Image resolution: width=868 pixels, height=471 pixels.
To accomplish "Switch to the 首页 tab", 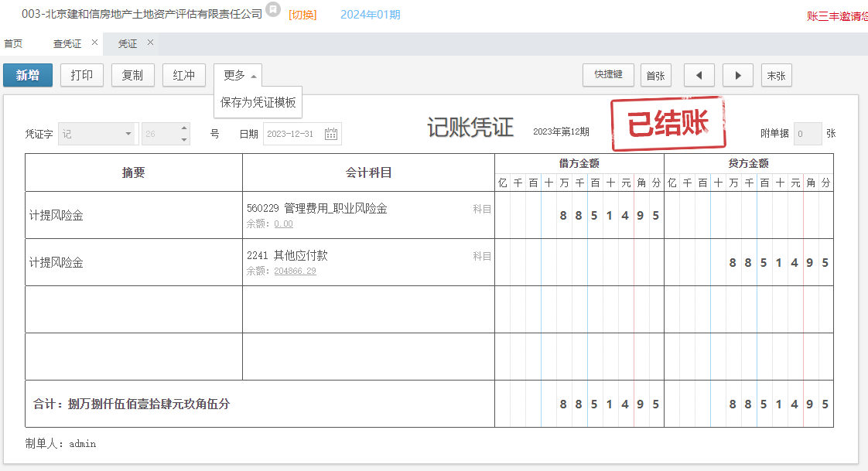I will tap(13, 44).
